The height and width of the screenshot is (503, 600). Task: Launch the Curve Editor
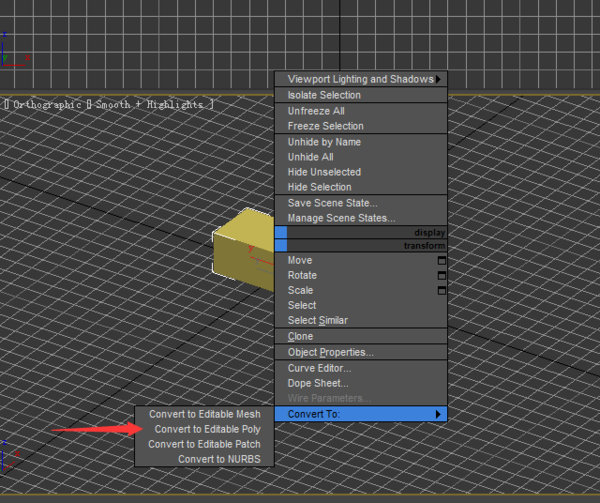point(319,368)
